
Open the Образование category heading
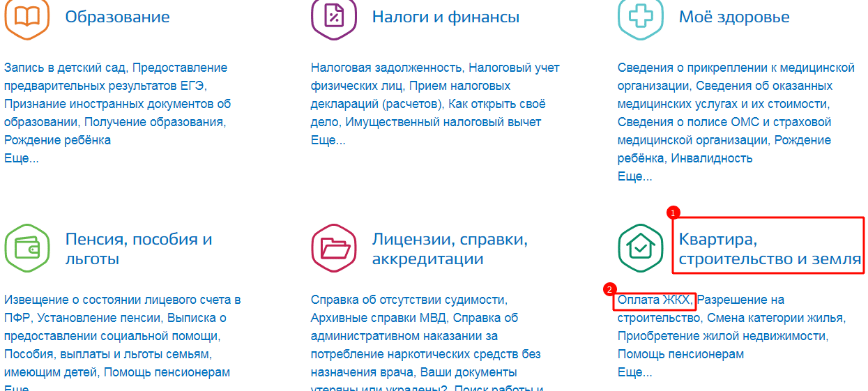(117, 17)
